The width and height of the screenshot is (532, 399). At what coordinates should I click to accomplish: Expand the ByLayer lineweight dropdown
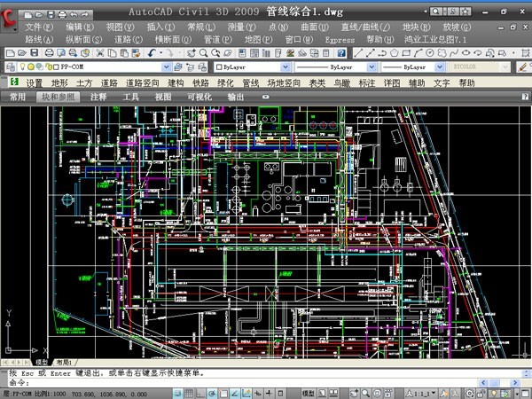click(x=440, y=67)
